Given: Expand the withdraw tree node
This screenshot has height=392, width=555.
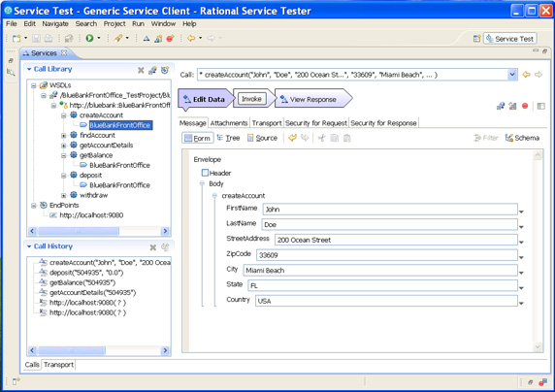Looking at the screenshot, I should pos(63,195).
